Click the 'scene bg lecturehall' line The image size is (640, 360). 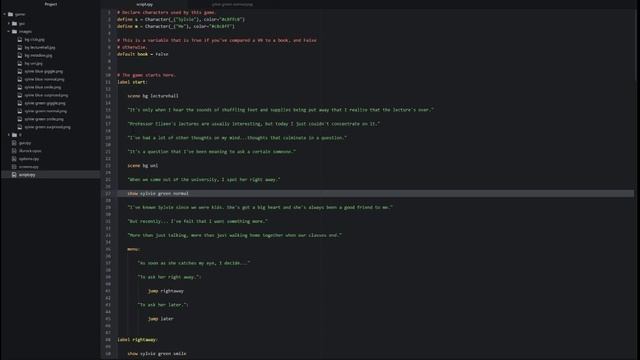[153, 96]
